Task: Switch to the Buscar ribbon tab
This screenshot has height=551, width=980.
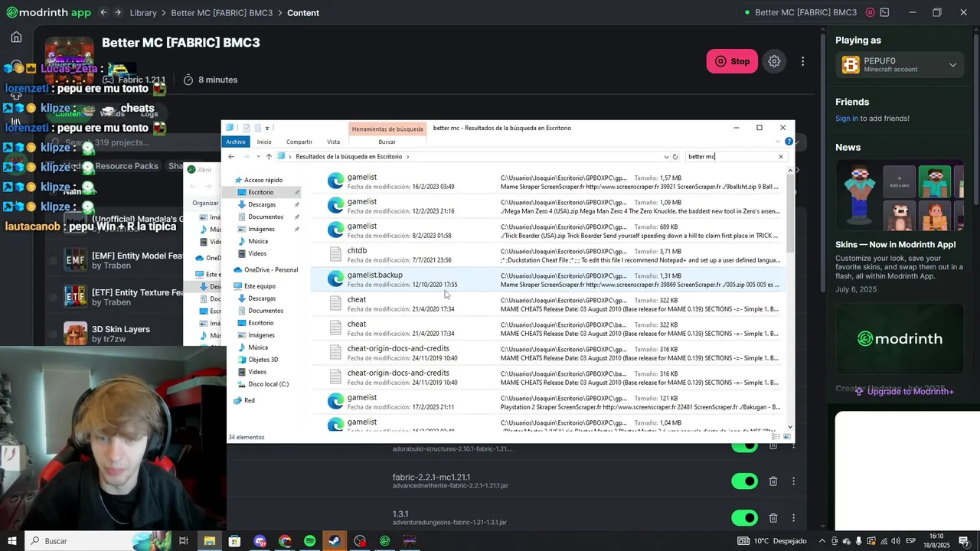Action: point(387,142)
